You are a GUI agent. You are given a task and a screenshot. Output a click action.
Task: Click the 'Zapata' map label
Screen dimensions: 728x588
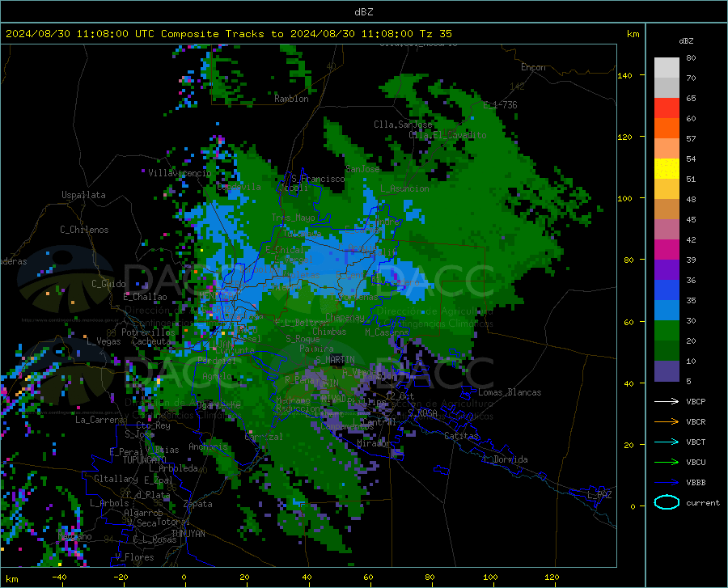pyautogui.click(x=198, y=504)
